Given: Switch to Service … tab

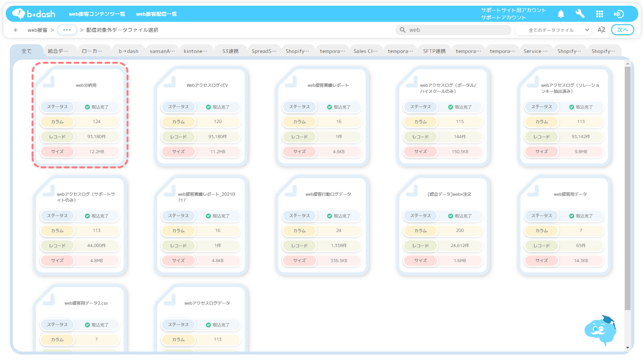Looking at the screenshot, I should 535,51.
